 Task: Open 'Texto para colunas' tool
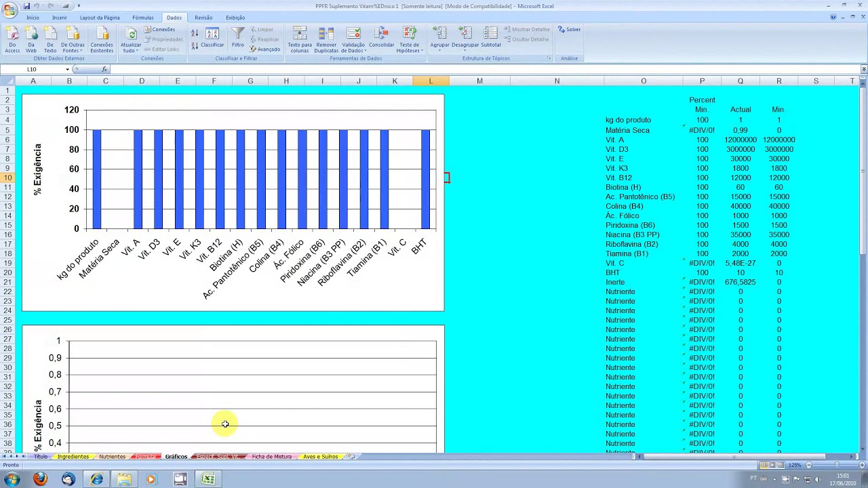(300, 40)
